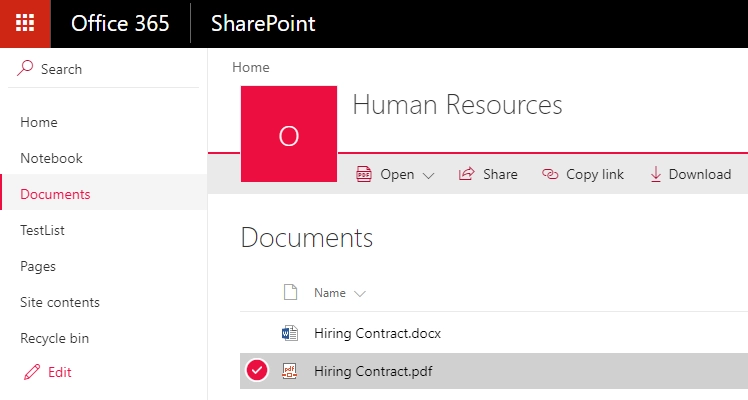Expand the Open dropdown chevron
The image size is (748, 400).
(428, 175)
